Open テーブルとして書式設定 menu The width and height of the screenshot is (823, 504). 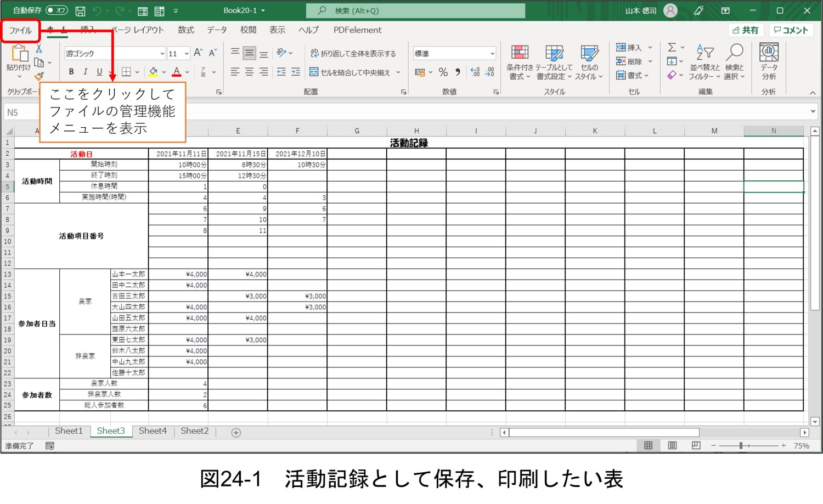554,62
